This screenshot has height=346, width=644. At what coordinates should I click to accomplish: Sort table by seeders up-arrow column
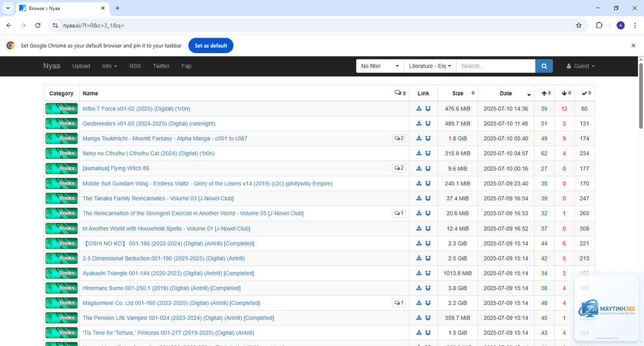[544, 93]
